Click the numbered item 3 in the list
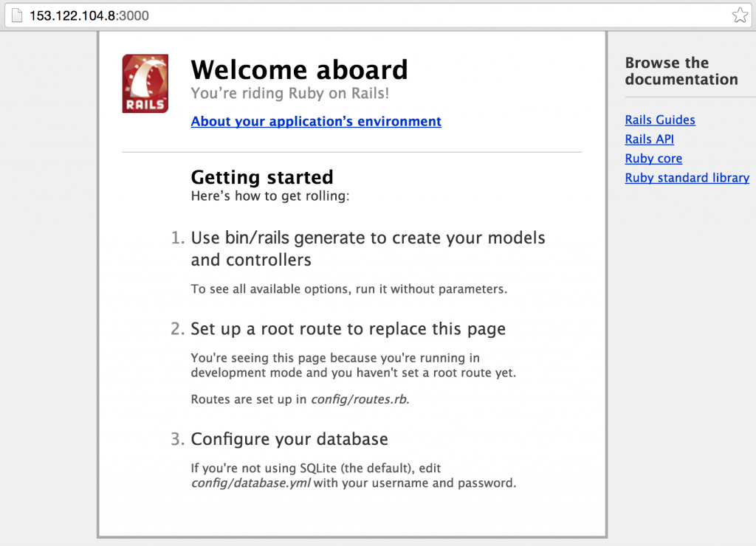756x546 pixels. [177, 438]
